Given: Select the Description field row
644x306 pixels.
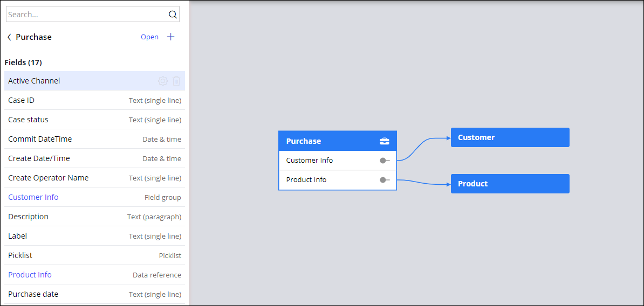Looking at the screenshot, I should 94,217.
